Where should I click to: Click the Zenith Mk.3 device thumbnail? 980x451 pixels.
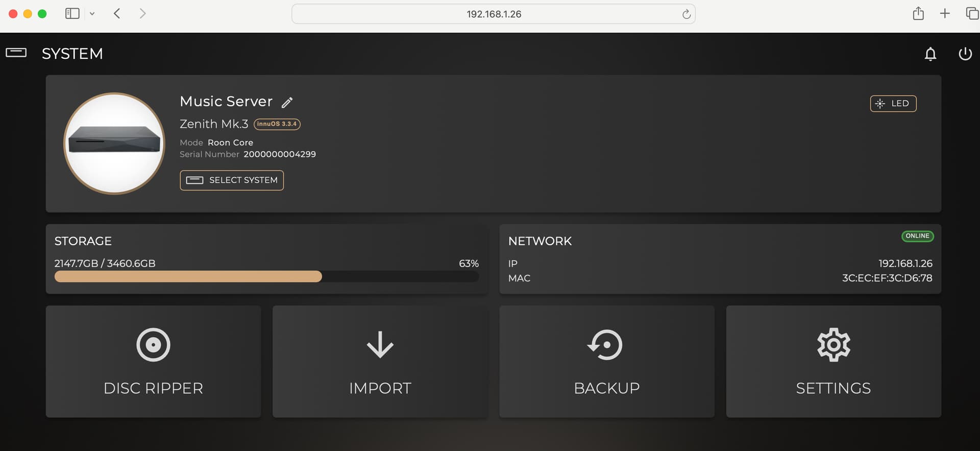point(114,144)
